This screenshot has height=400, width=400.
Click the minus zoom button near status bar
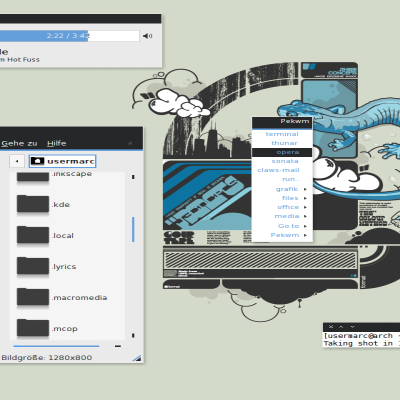pyautogui.click(x=118, y=346)
